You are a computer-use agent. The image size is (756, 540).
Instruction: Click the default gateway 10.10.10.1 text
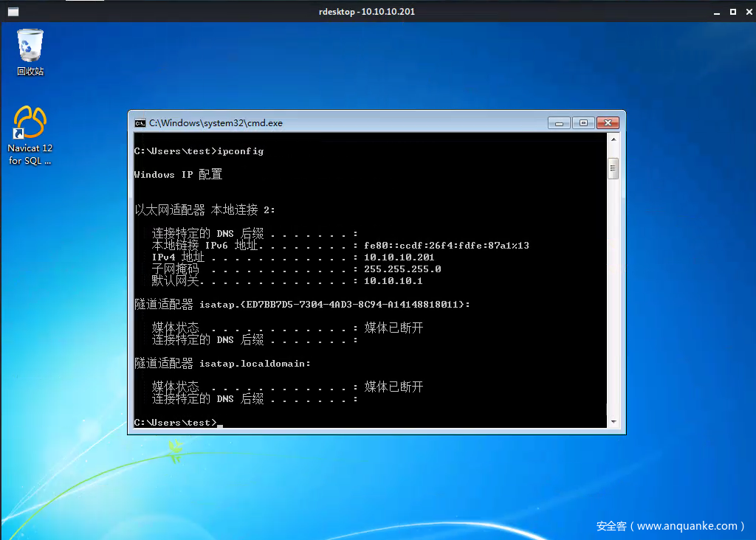point(393,281)
